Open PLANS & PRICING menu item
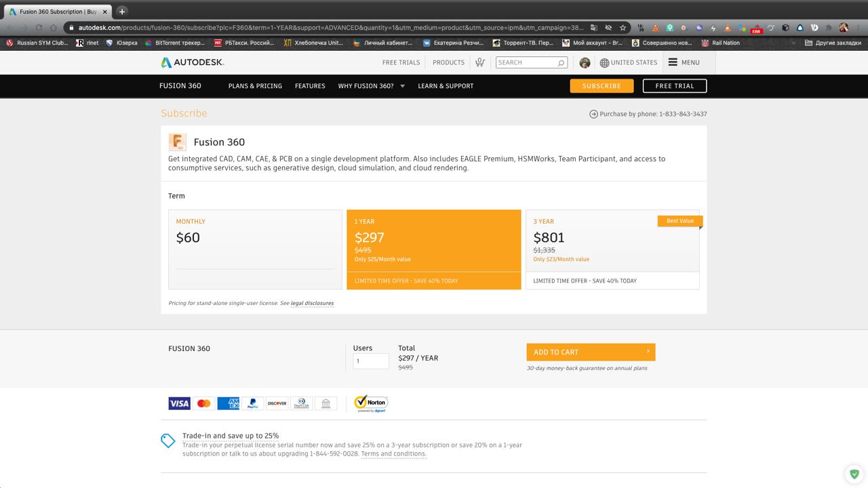The height and width of the screenshot is (488, 868). click(x=255, y=86)
